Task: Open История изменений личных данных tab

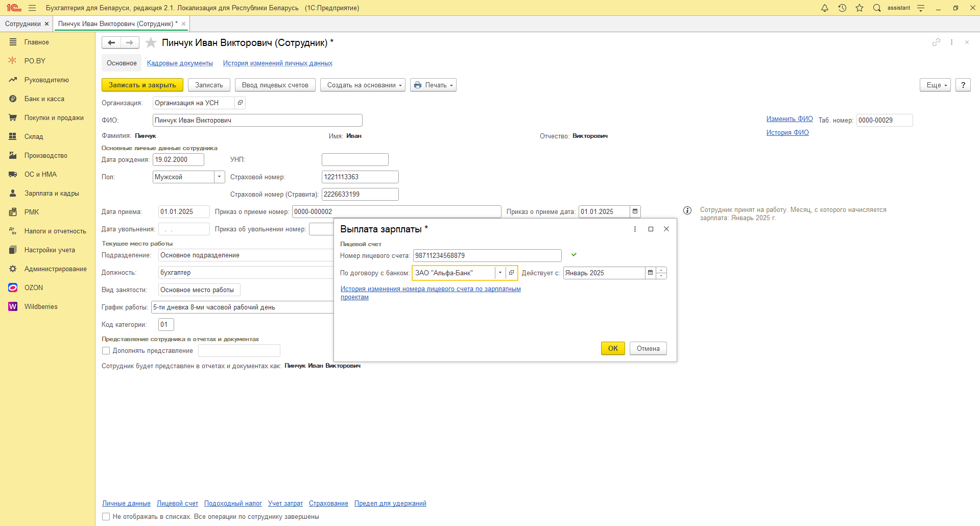Action: [x=278, y=63]
